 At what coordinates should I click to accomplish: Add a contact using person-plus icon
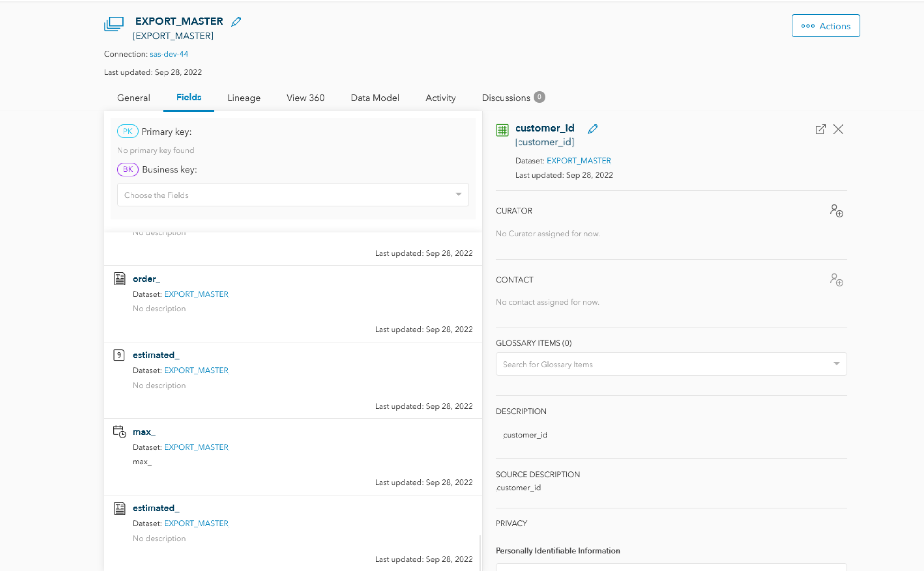[x=836, y=280]
